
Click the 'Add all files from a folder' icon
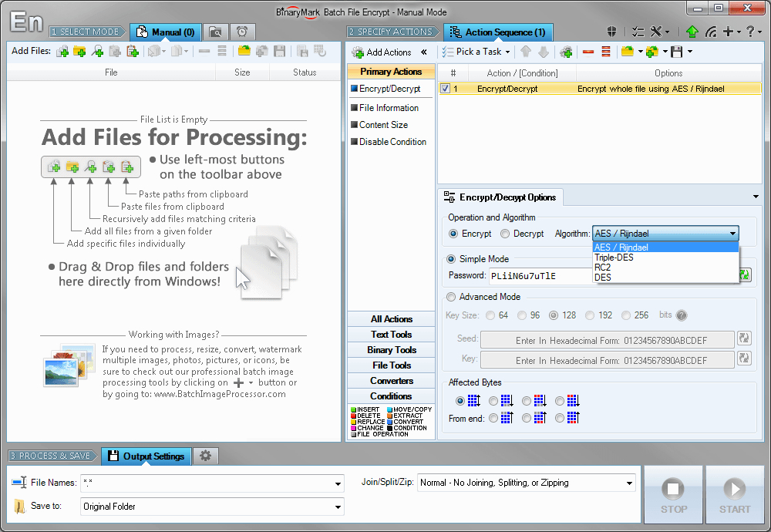pos(79,52)
